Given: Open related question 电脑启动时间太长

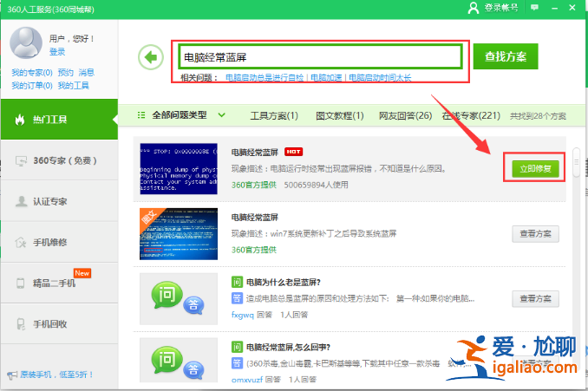Looking at the screenshot, I should point(380,78).
